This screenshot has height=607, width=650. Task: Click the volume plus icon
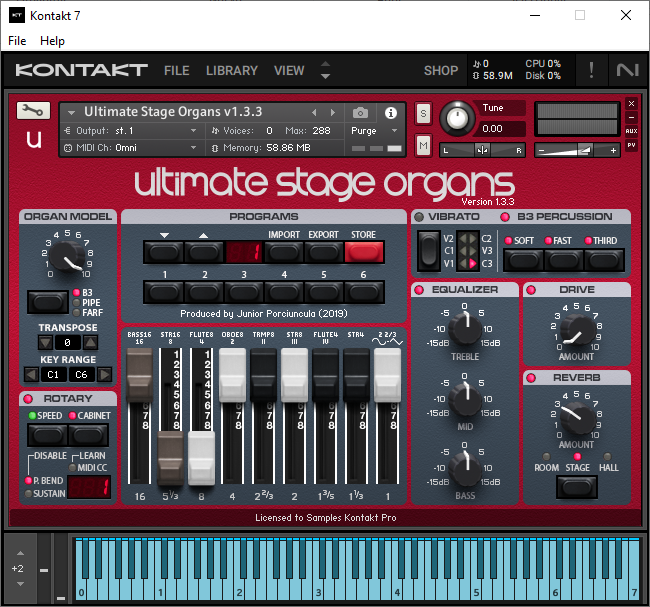point(613,151)
